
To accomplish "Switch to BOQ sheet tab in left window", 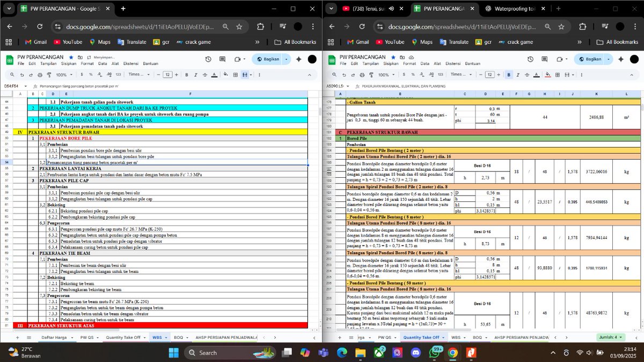I will pyautogui.click(x=179, y=337).
